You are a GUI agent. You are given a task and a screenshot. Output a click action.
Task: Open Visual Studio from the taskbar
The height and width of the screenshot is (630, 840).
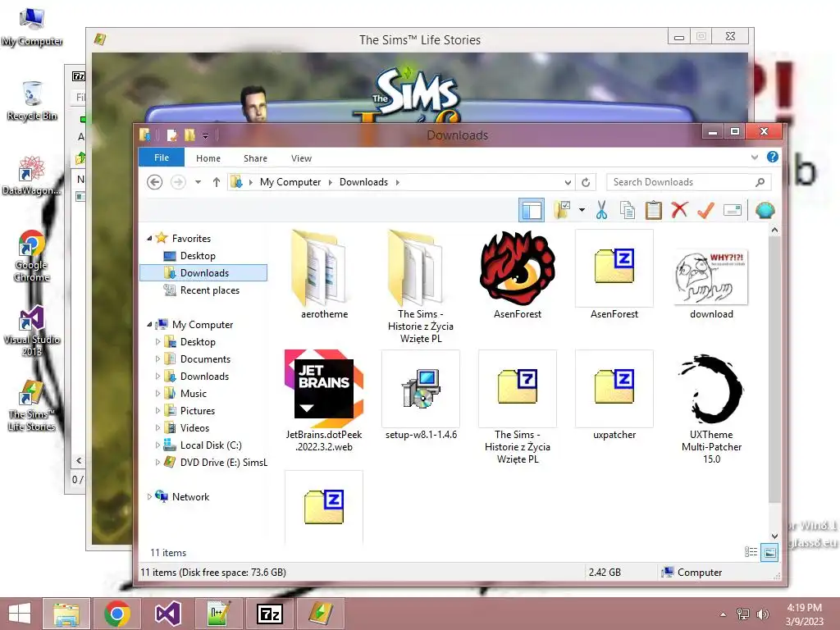tap(167, 614)
